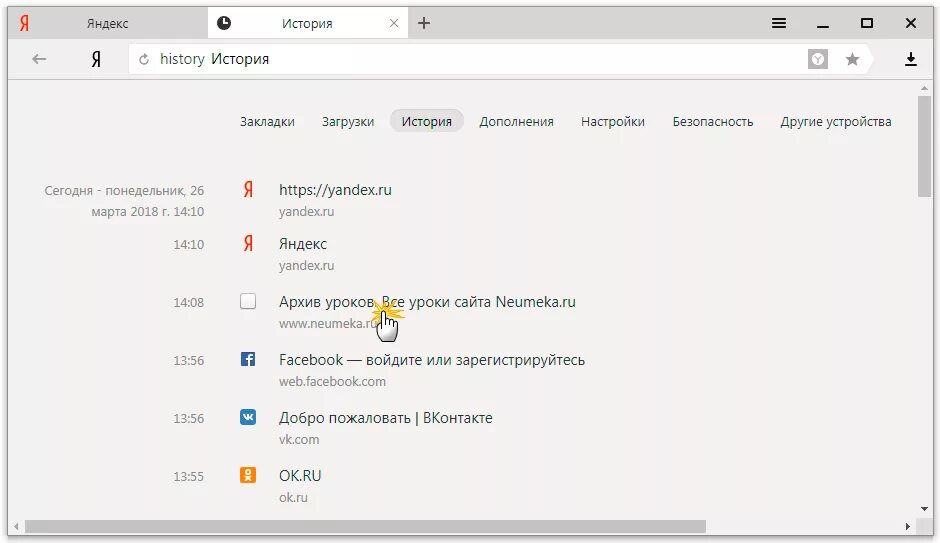Open the Безопасность section

pyautogui.click(x=713, y=122)
